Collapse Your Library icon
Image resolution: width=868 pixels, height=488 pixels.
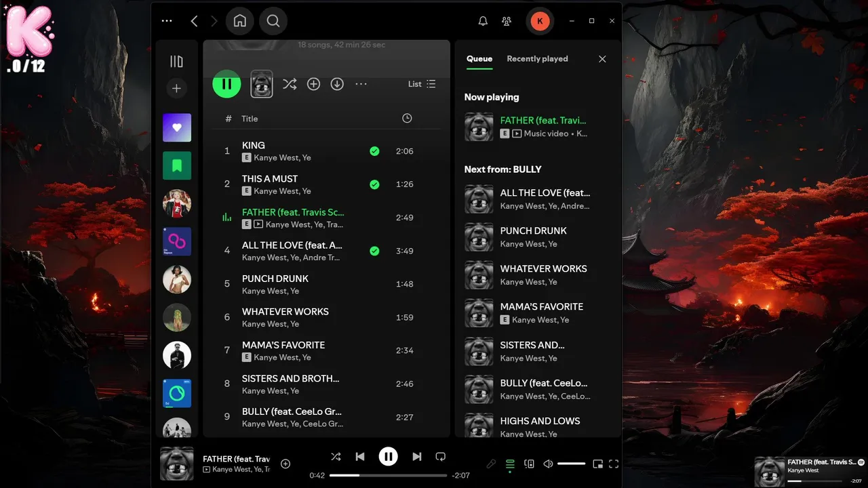pyautogui.click(x=176, y=62)
